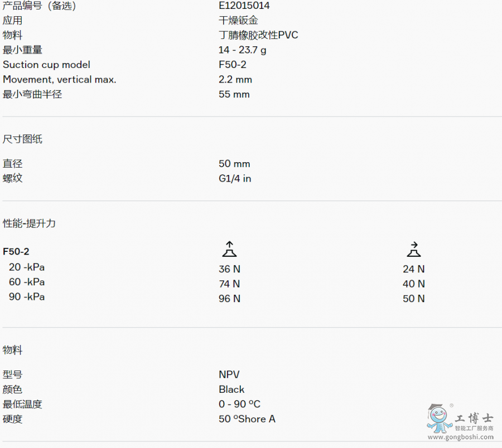Click the 50 N parallel force value
This screenshot has height=448, width=502.
click(x=413, y=299)
